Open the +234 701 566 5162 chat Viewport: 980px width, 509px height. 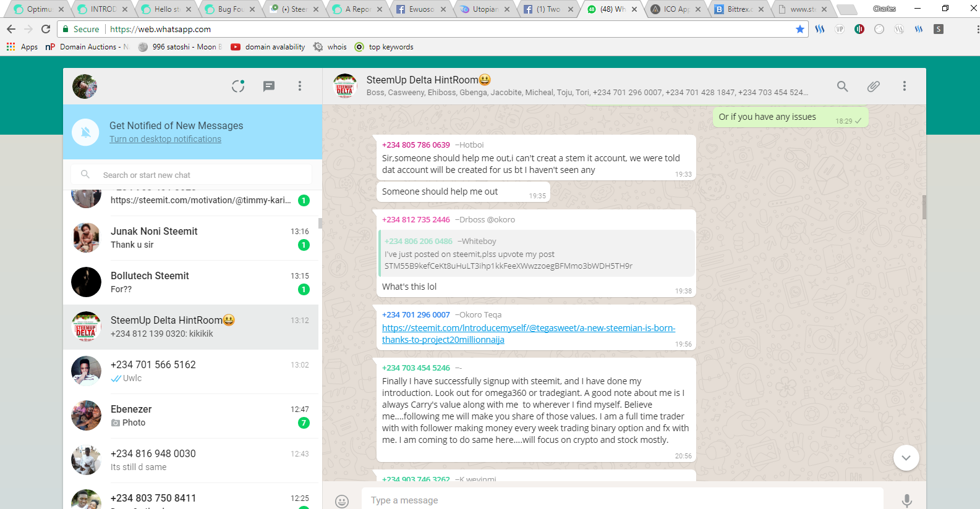(191, 371)
